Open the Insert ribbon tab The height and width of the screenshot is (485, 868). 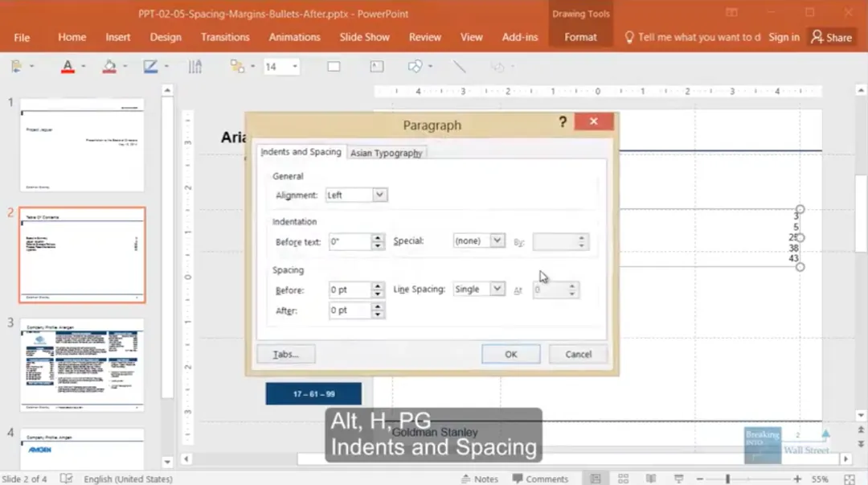(x=118, y=37)
